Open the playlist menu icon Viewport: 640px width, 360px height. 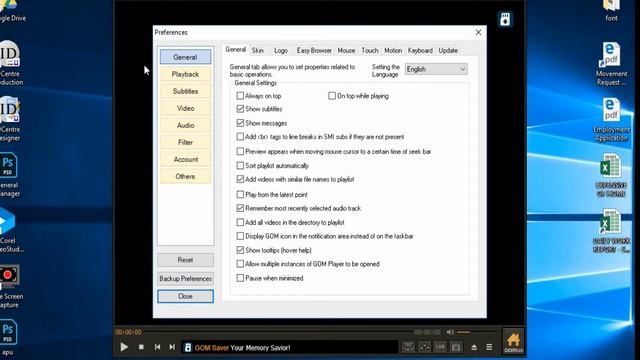(x=489, y=347)
